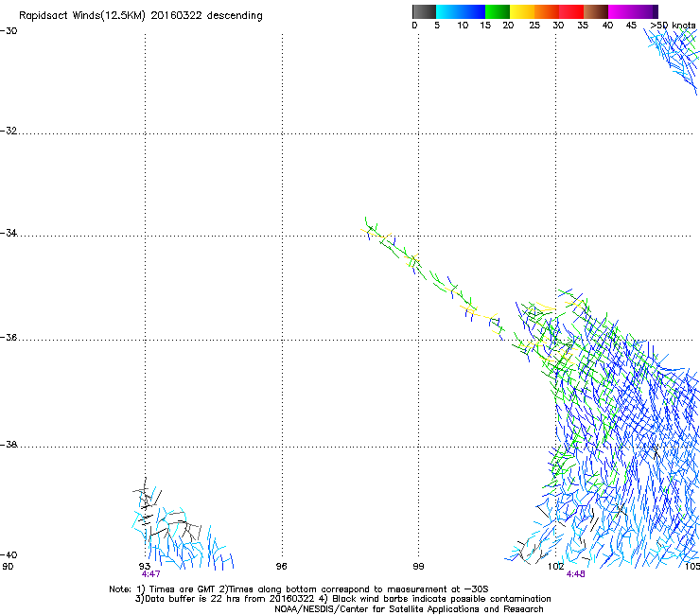Click the 'Times are GMT' note line

click(299, 589)
